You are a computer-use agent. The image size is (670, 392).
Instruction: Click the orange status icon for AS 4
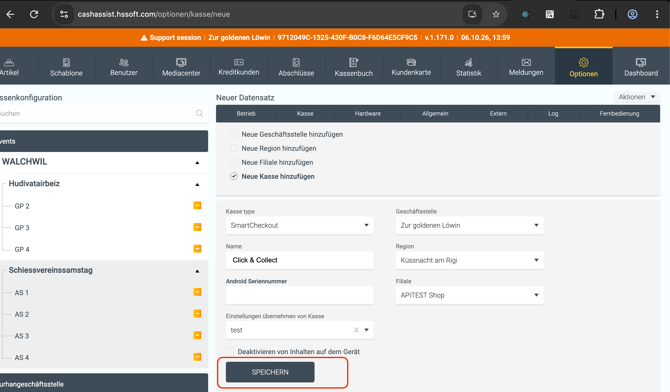[x=197, y=357]
